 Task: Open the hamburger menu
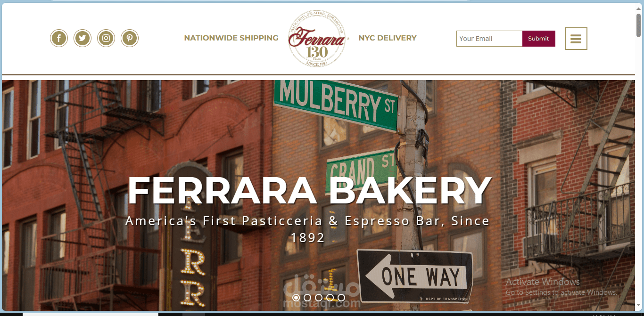576,39
